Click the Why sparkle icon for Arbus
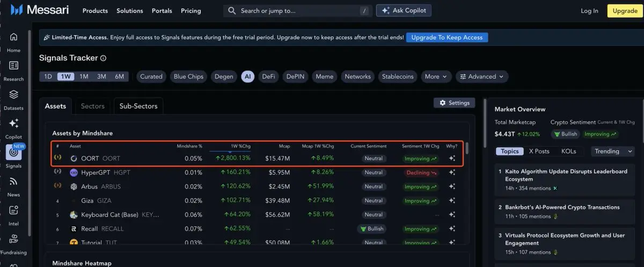The image size is (644, 267). tap(452, 186)
